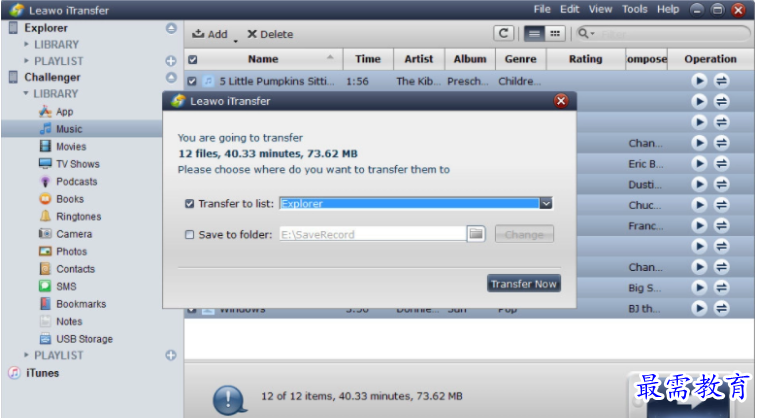Open TV Shows category

pyautogui.click(x=69, y=164)
